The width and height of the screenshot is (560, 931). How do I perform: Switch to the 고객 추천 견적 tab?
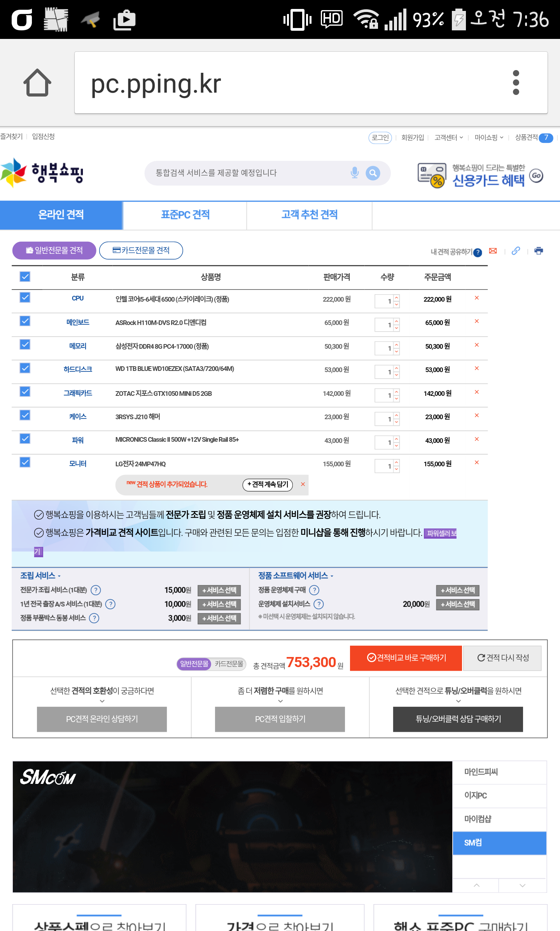click(x=309, y=215)
